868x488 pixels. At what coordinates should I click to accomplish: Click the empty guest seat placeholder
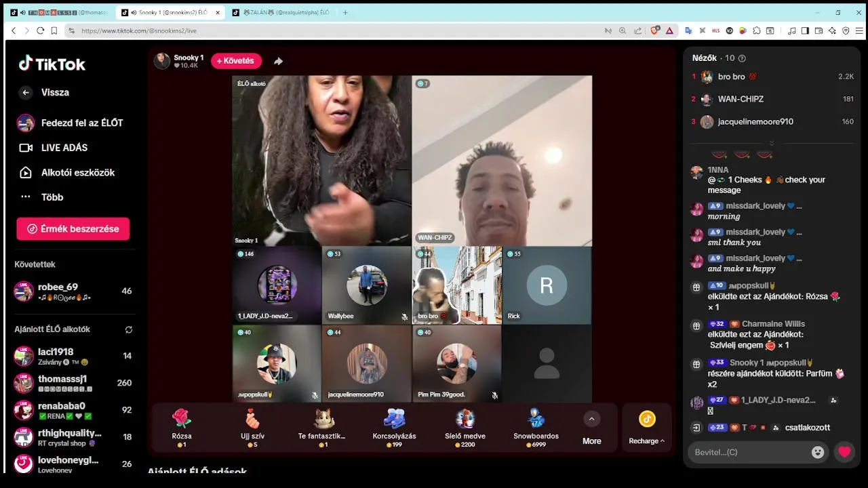547,364
